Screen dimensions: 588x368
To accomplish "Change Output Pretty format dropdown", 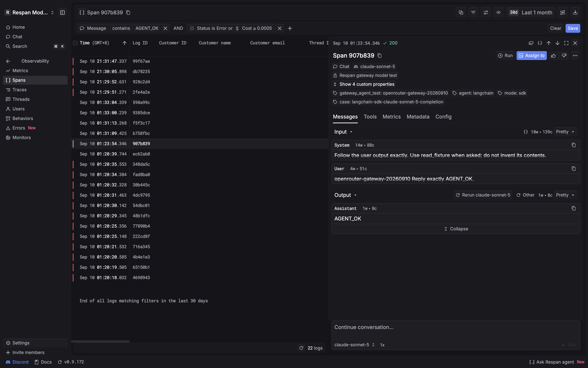I will point(565,195).
